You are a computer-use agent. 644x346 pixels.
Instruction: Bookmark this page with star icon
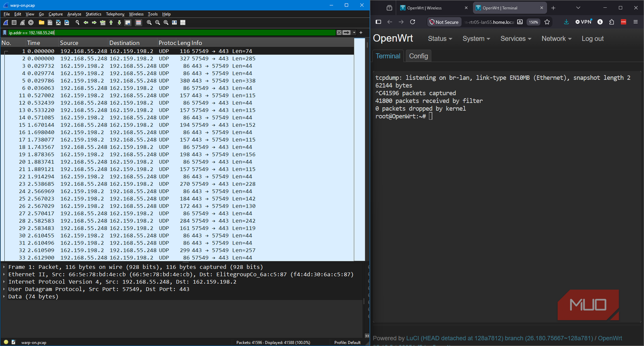coord(547,22)
